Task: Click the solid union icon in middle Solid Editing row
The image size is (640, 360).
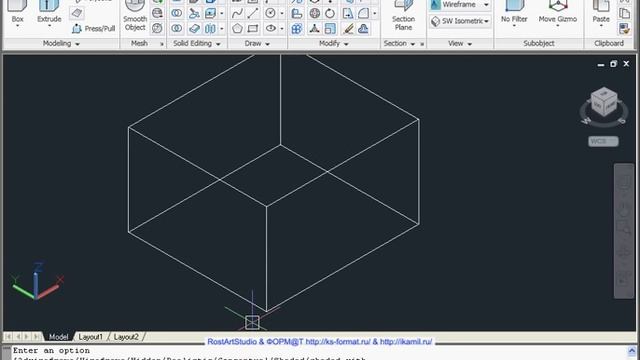Action: coord(177,13)
